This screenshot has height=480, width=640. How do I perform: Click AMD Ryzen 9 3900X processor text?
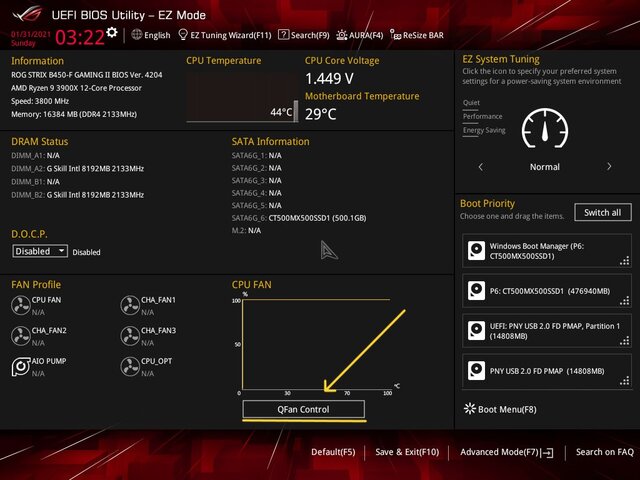tap(76, 88)
